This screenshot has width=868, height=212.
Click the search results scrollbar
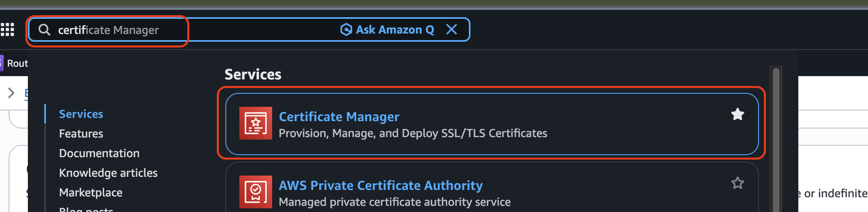[776, 139]
